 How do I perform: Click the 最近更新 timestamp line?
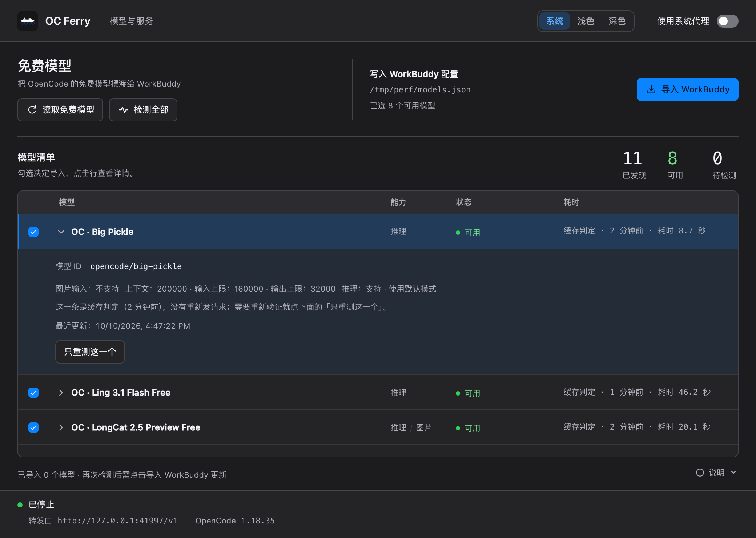(x=123, y=326)
